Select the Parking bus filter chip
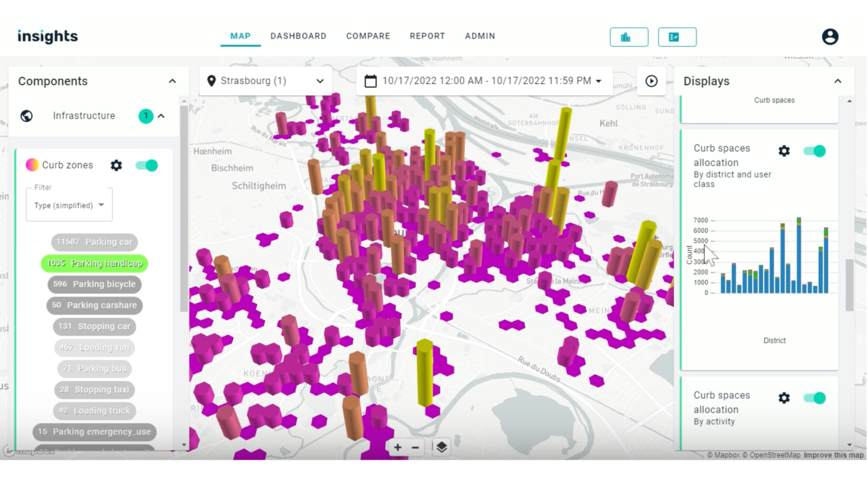Screen dimensions: 868x488 [x=95, y=369]
